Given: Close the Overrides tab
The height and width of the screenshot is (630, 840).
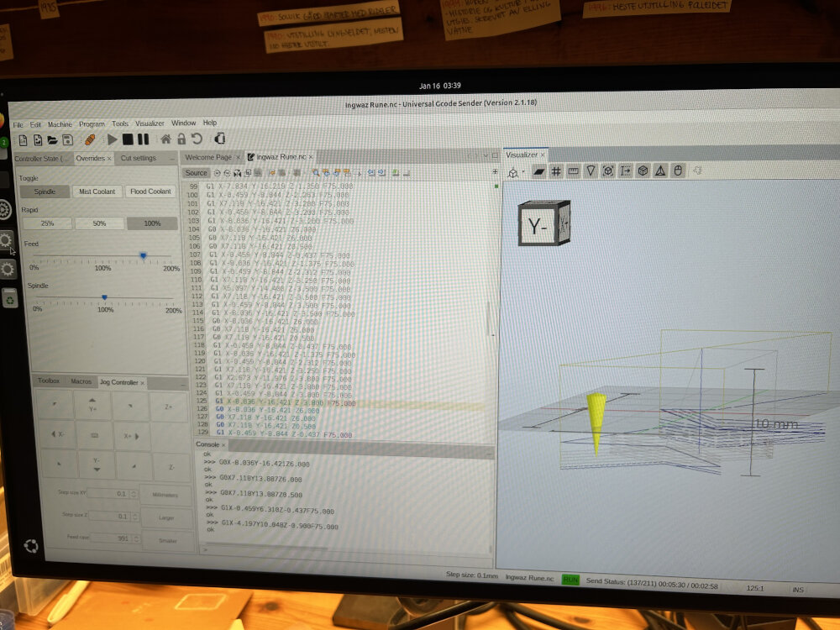Looking at the screenshot, I should 109,159.
